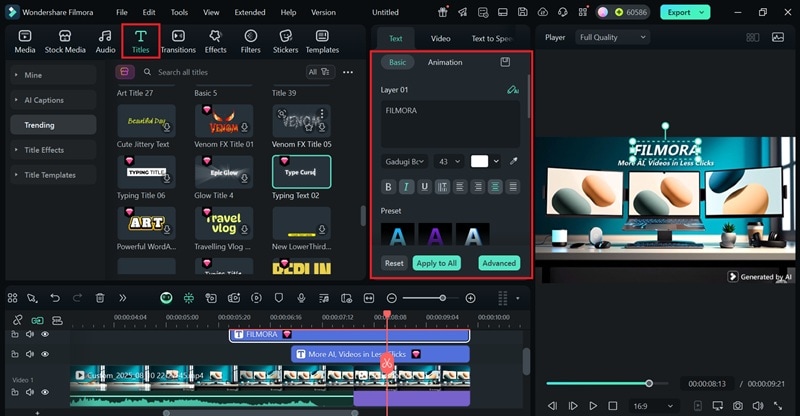Click the save project icon in title bar

(x=522, y=12)
